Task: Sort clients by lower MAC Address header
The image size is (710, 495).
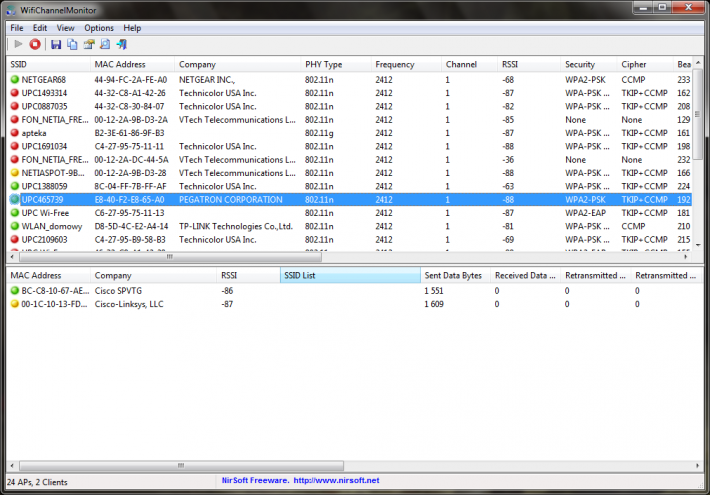Action: [x=48, y=275]
